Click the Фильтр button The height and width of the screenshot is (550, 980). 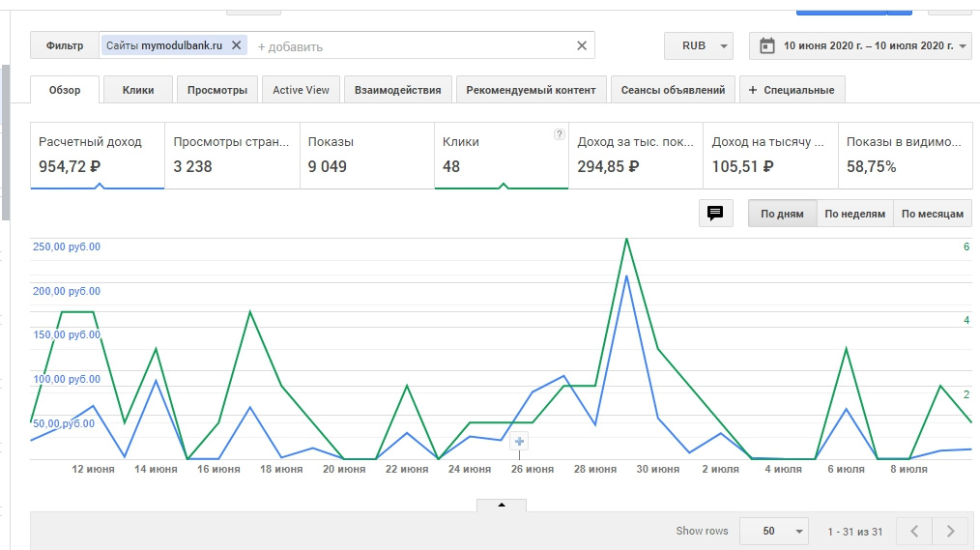(66, 45)
